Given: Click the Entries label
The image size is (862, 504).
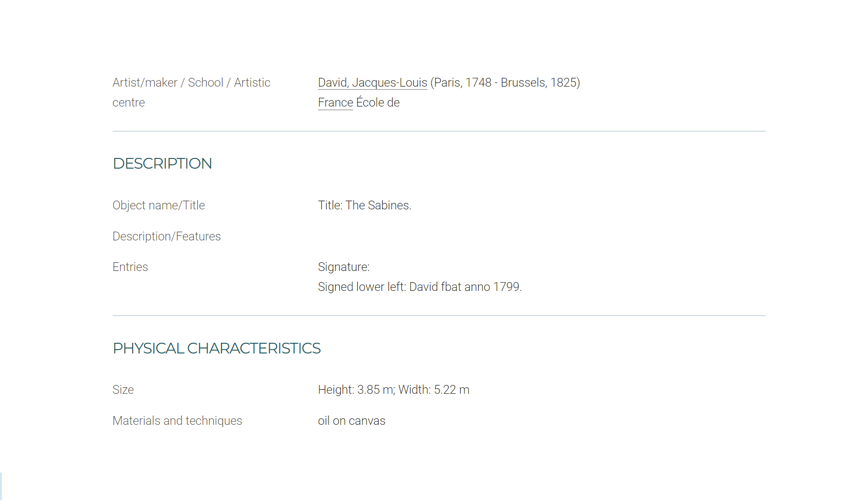Looking at the screenshot, I should pos(130,267).
